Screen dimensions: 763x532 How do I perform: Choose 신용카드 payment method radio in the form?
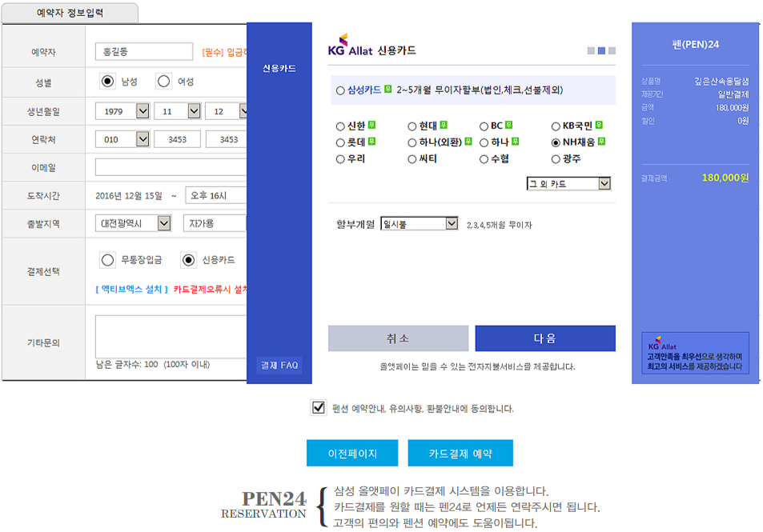coord(188,260)
